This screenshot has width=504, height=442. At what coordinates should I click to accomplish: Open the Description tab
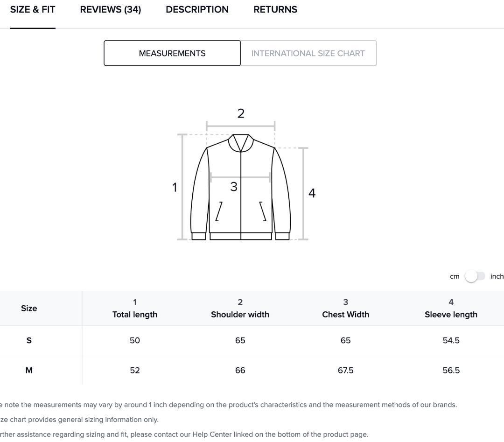click(x=197, y=10)
